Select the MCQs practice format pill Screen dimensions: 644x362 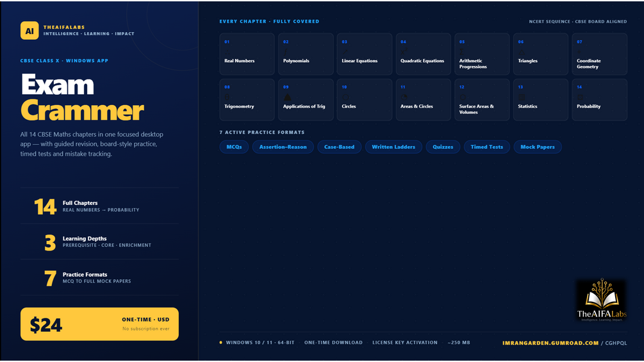point(234,147)
